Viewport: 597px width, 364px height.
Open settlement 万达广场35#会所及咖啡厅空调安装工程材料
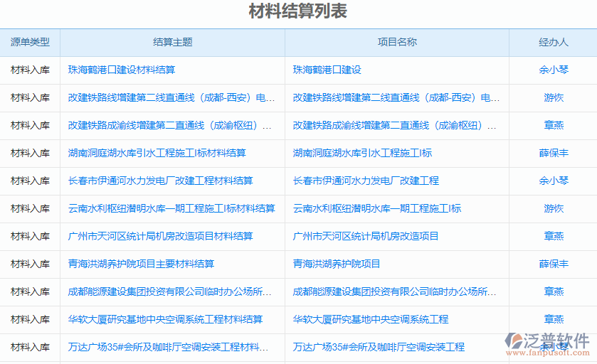click(x=169, y=347)
